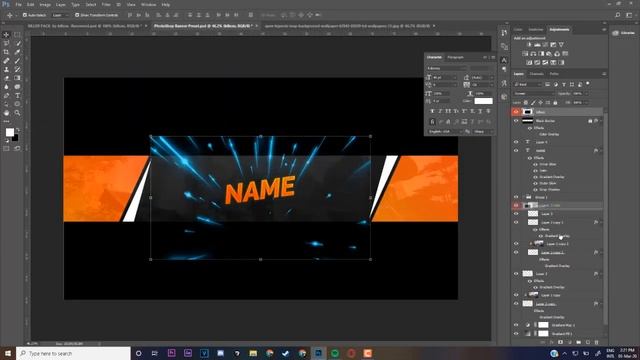
Task: Add an Invert adjustment
Action: pyautogui.click(x=529, y=62)
